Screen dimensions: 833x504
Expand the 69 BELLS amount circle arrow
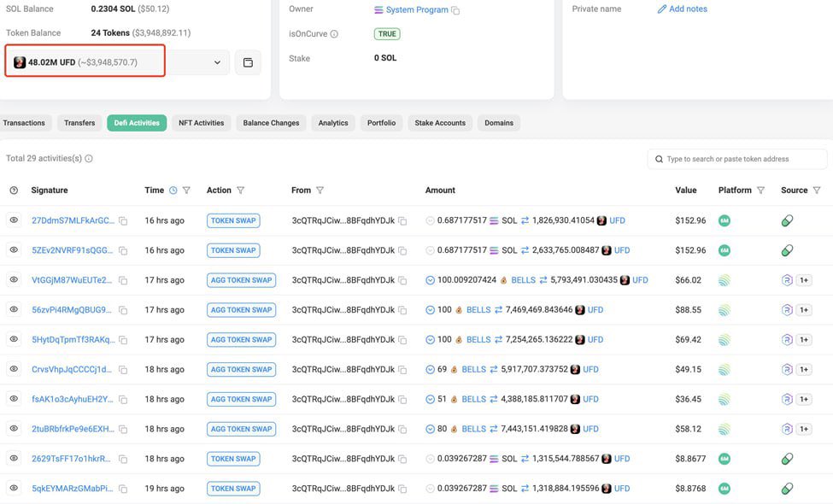(431, 370)
